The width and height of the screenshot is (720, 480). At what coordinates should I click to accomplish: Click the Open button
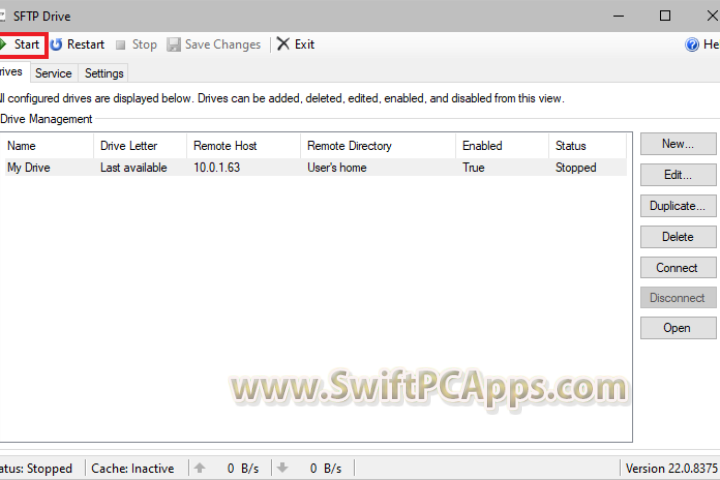pyautogui.click(x=678, y=328)
